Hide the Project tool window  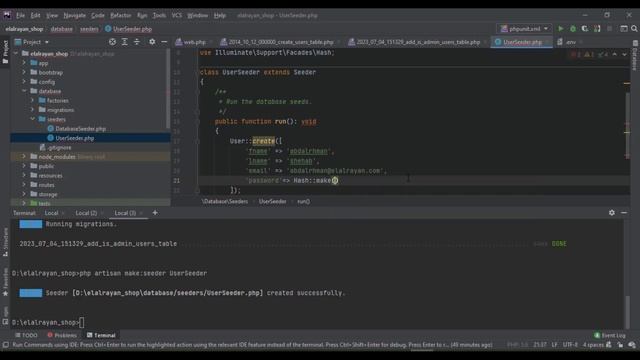point(164,42)
